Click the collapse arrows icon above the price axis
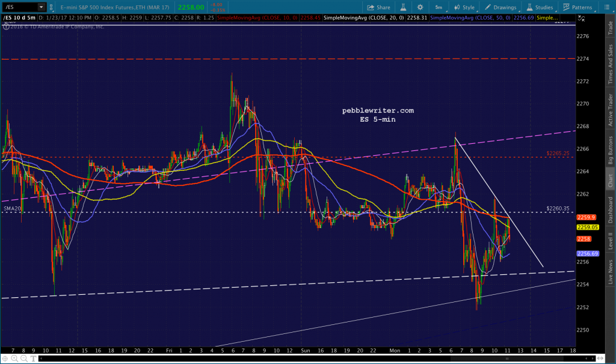Viewport: 616px width, 364px height. (581, 19)
